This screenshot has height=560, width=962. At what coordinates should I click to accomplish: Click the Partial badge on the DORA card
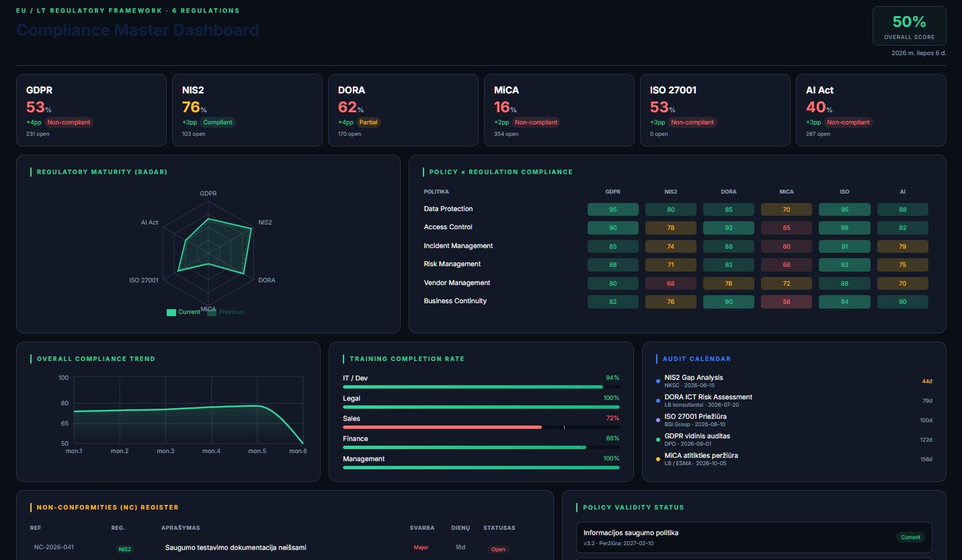click(x=368, y=122)
